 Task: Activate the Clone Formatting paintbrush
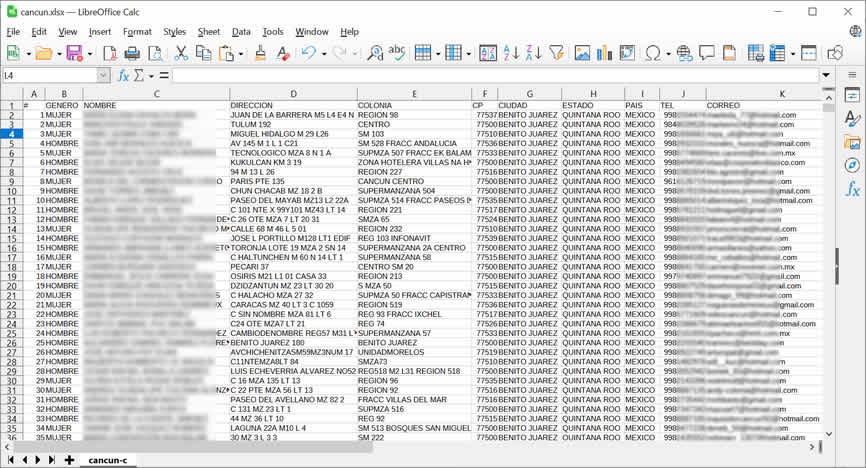click(x=261, y=53)
